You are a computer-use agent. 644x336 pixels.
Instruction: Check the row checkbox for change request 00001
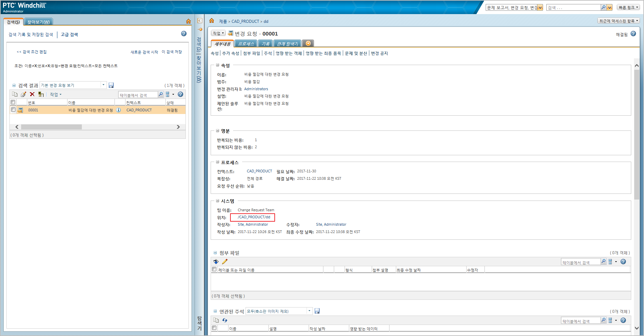click(x=13, y=110)
